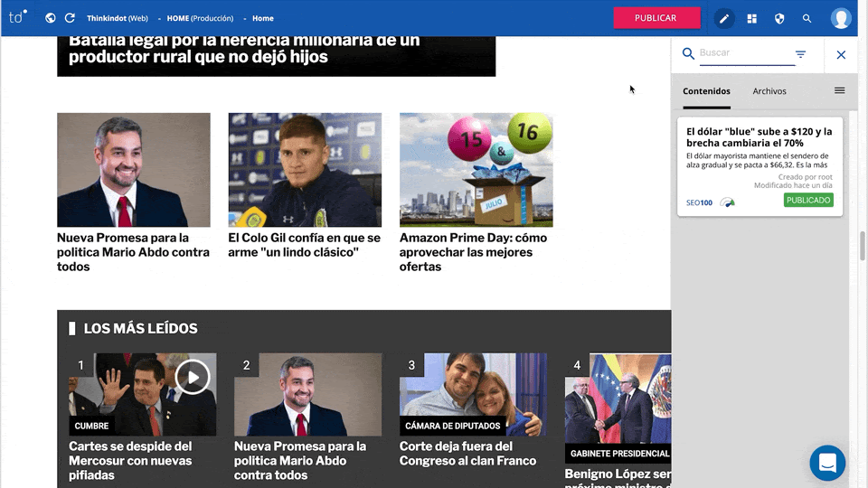Click the globe icon in the top bar

(x=51, y=18)
